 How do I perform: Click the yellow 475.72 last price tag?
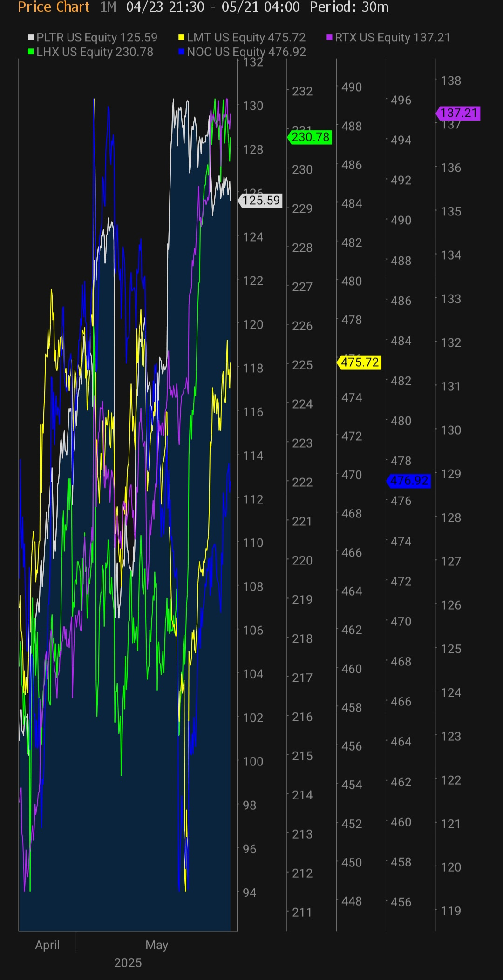[x=359, y=362]
